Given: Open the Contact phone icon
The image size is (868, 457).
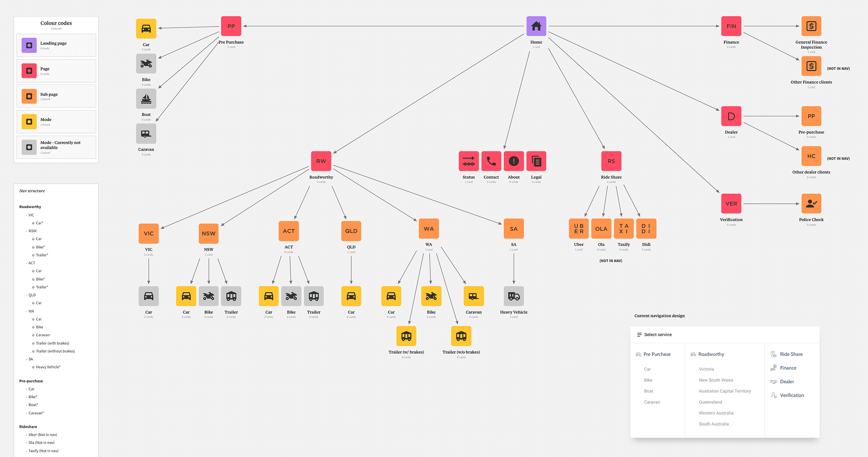Looking at the screenshot, I should tap(491, 161).
